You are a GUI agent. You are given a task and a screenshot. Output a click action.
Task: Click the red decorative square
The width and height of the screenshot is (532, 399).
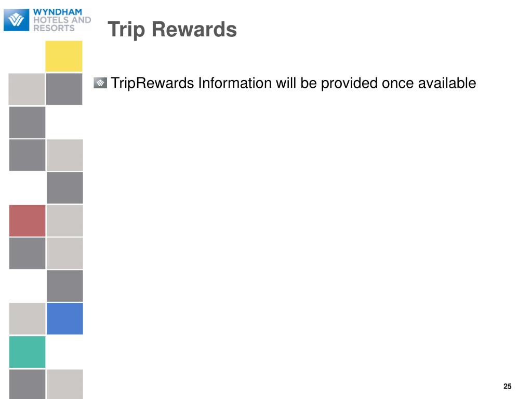click(x=27, y=220)
